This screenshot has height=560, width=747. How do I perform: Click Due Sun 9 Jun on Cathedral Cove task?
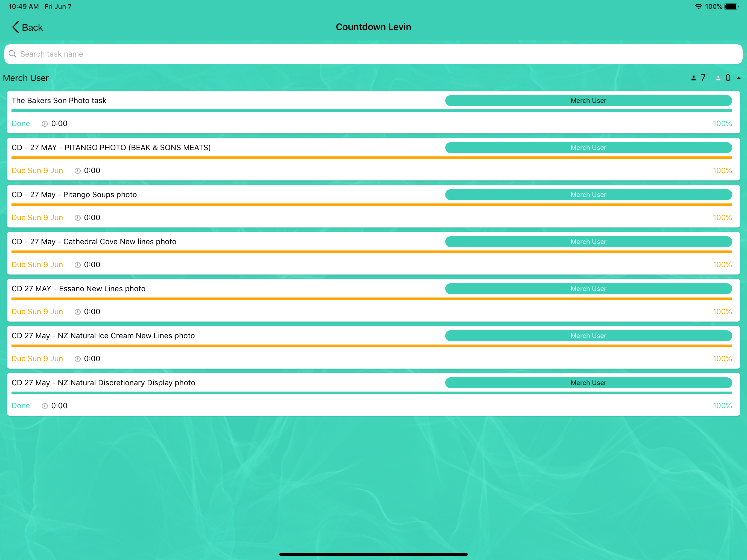click(37, 264)
